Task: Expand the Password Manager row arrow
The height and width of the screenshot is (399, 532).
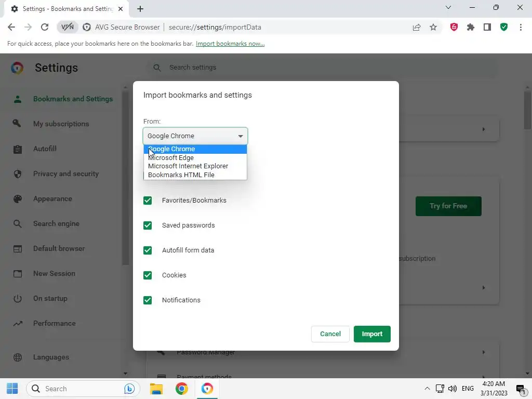Action: (x=484, y=352)
